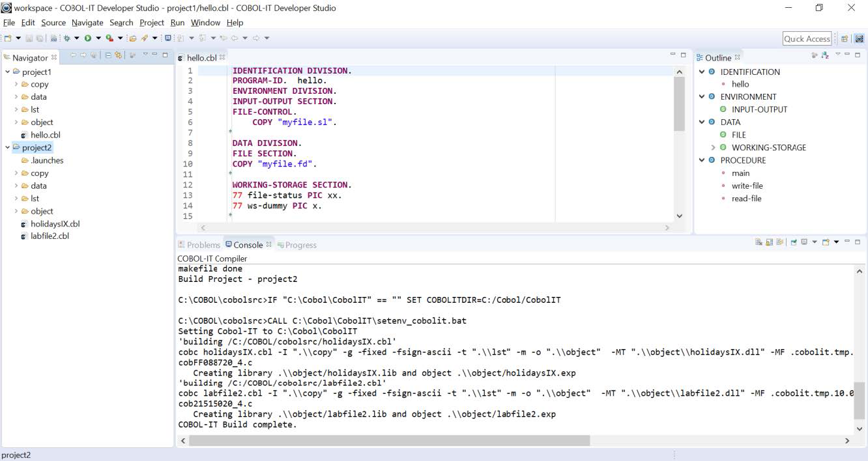Click Clear Console icon
The width and height of the screenshot is (868, 461).
pyautogui.click(x=759, y=242)
